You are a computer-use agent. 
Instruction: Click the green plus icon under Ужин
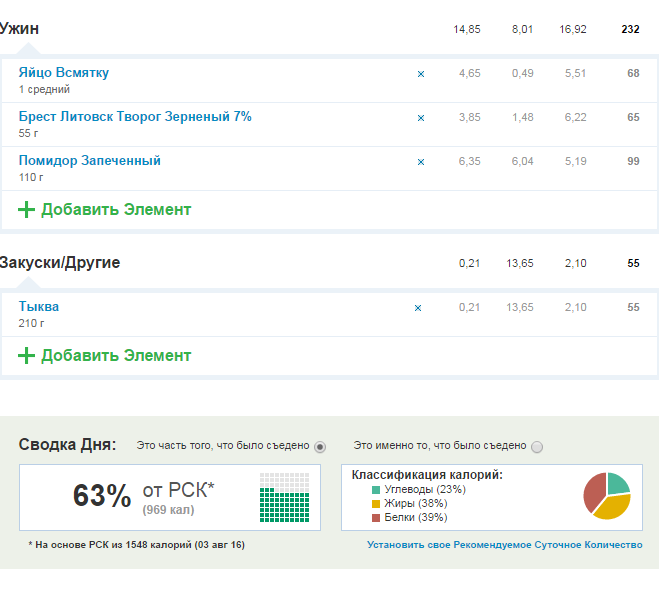(x=26, y=210)
